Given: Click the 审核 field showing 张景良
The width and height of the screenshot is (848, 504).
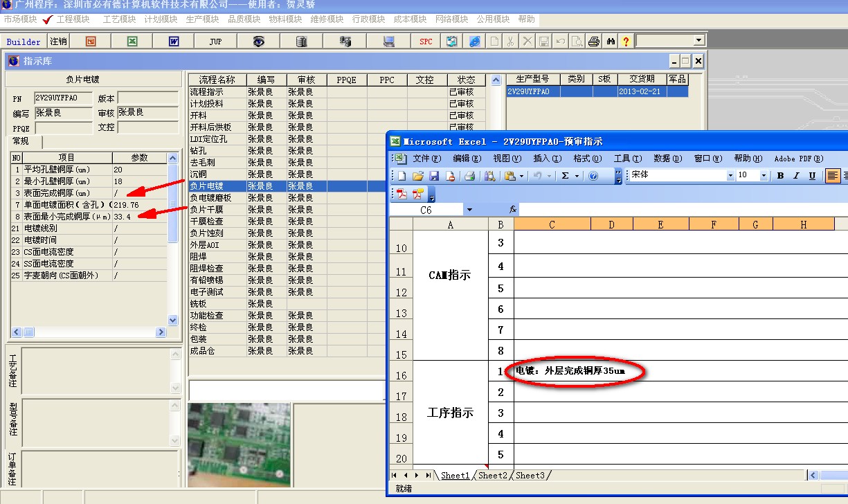Looking at the screenshot, I should [148, 112].
